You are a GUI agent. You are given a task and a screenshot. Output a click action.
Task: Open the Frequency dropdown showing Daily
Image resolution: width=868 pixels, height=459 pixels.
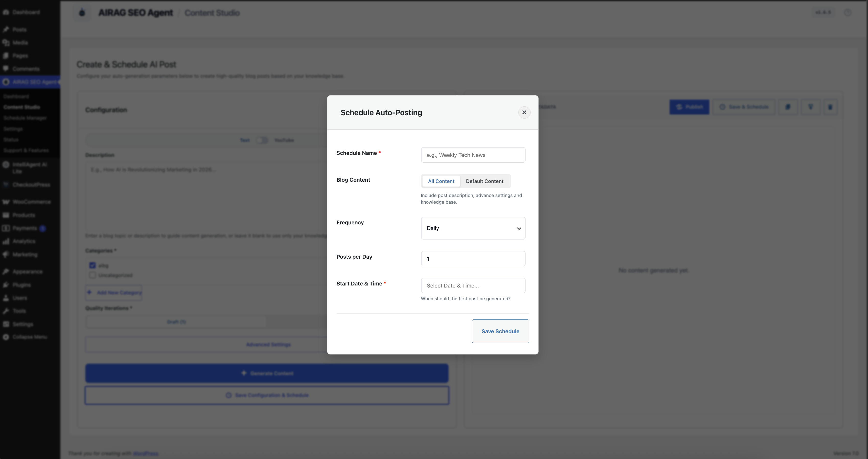pyautogui.click(x=473, y=228)
